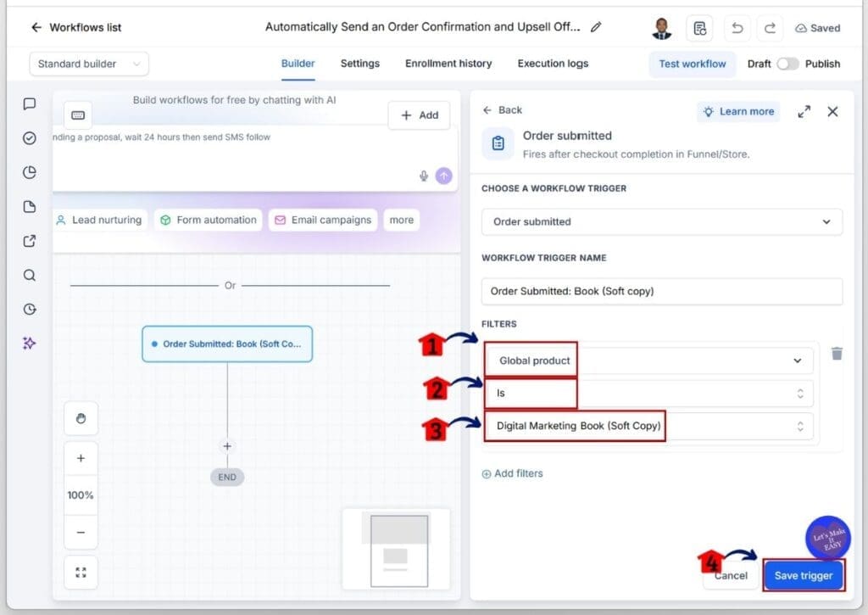Select the Order Submitted trigger node
The width and height of the screenshot is (868, 615).
[227, 344]
